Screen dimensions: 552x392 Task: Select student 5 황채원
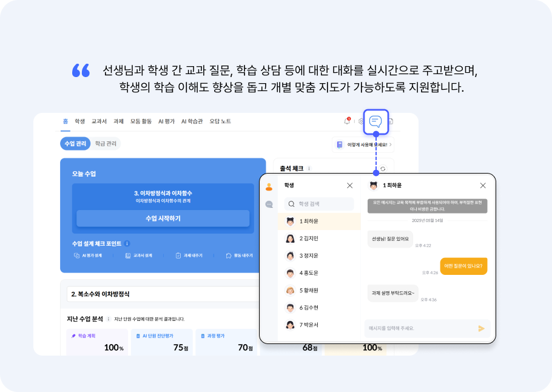click(x=319, y=290)
